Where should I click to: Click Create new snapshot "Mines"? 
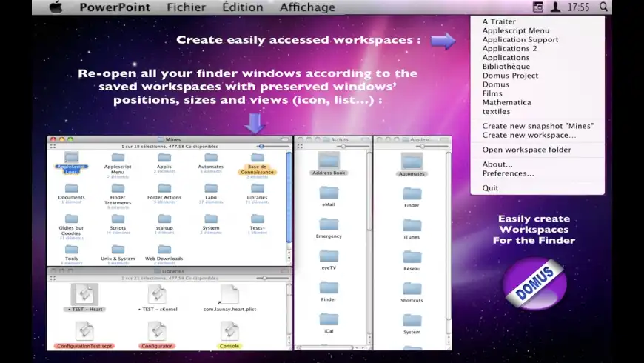537,126
